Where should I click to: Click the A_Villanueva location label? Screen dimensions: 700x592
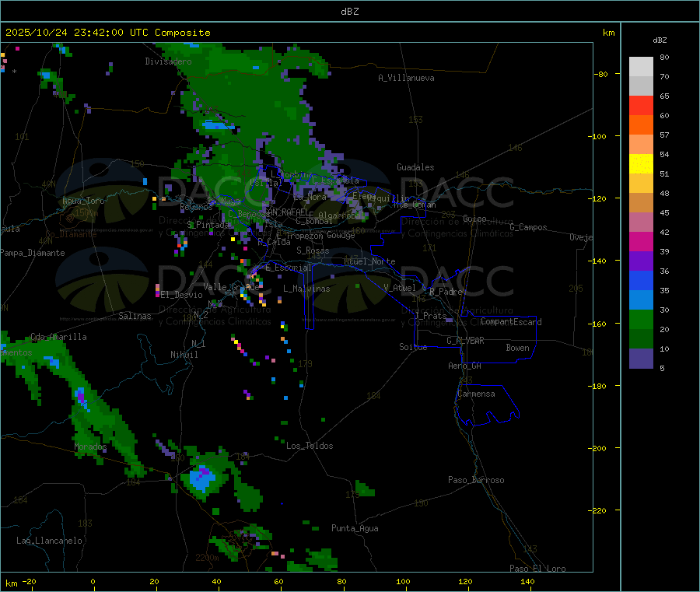tap(406, 78)
